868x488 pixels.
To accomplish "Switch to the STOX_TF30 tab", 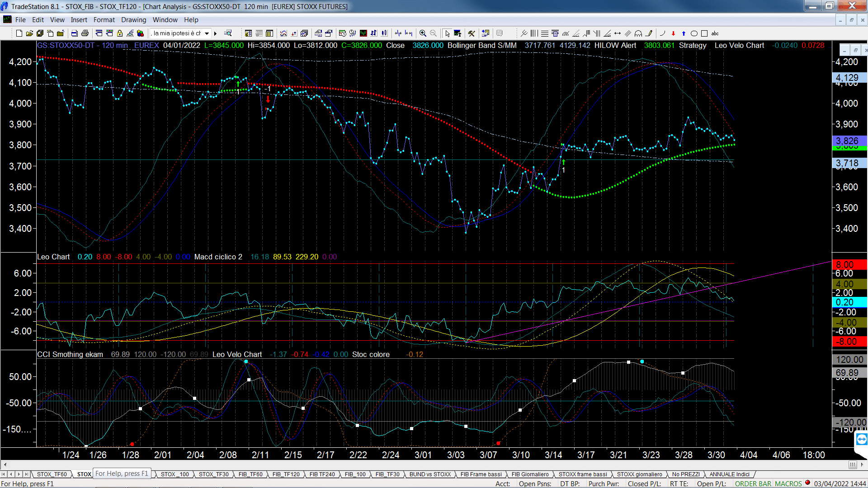I will click(x=214, y=474).
